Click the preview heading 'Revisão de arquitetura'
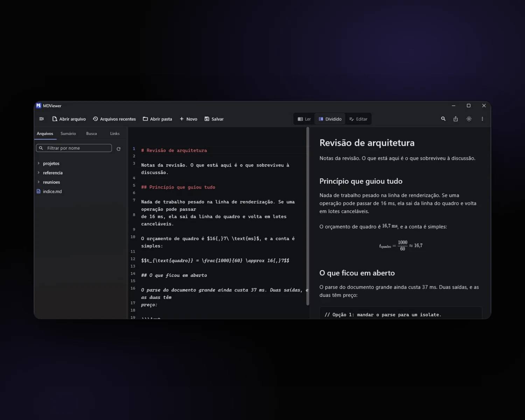 click(x=367, y=143)
